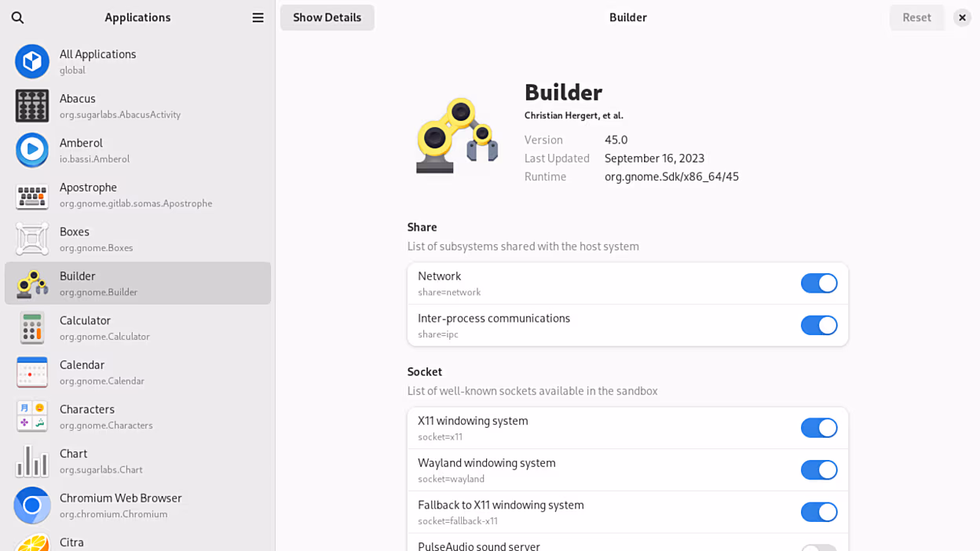Disable the Network share toggle
Image resolution: width=980 pixels, height=551 pixels.
[x=819, y=283]
